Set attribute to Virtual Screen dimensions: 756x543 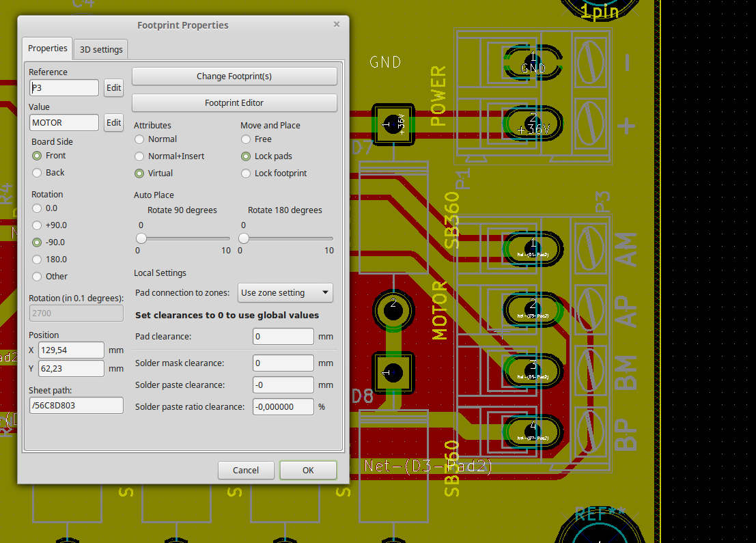(154, 173)
